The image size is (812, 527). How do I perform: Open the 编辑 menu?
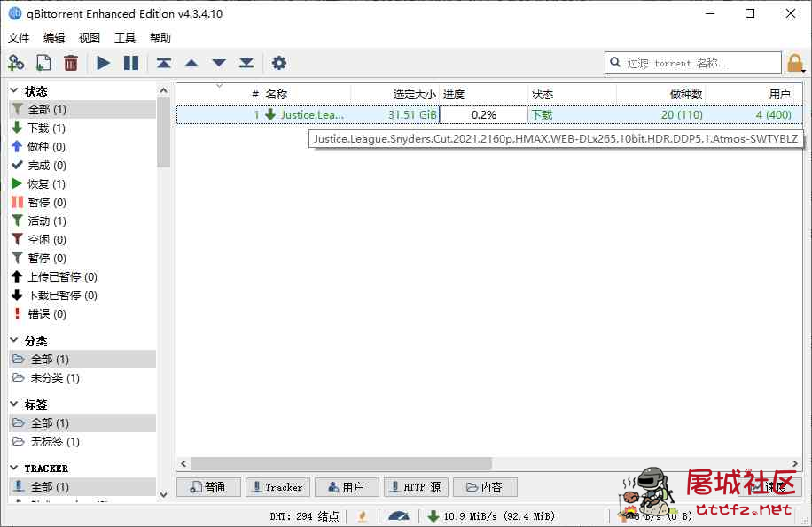tap(54, 38)
